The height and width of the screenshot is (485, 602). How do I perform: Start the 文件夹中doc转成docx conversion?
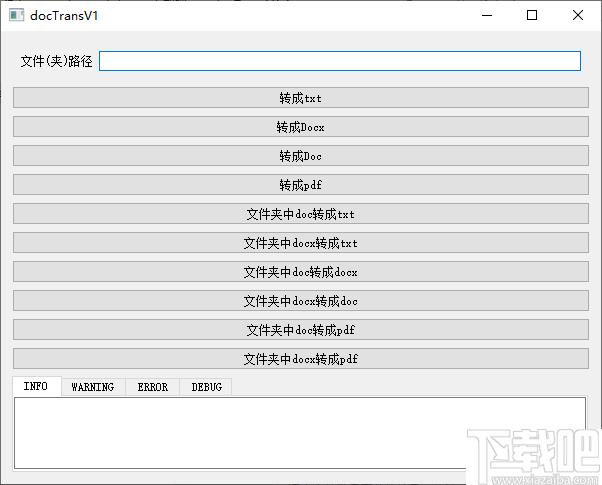click(x=300, y=272)
